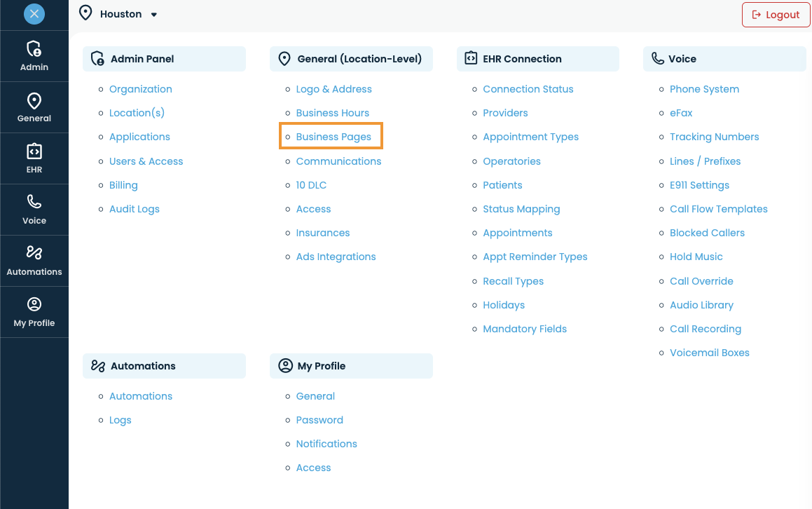Viewport: 812px width, 509px height.
Task: Open the Business Pages link
Action: 333,137
